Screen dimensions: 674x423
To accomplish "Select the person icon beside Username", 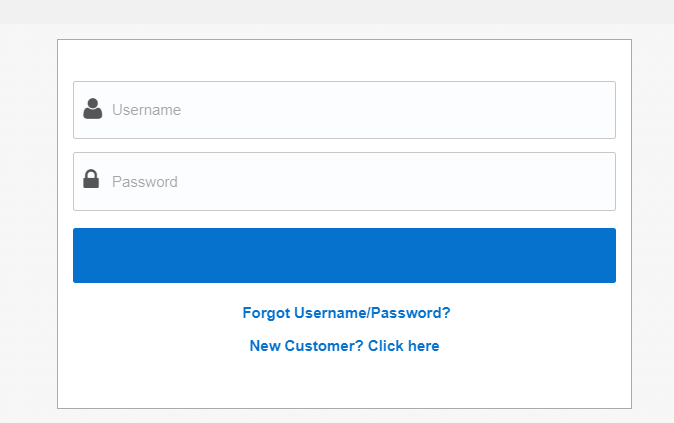I will pos(93,109).
